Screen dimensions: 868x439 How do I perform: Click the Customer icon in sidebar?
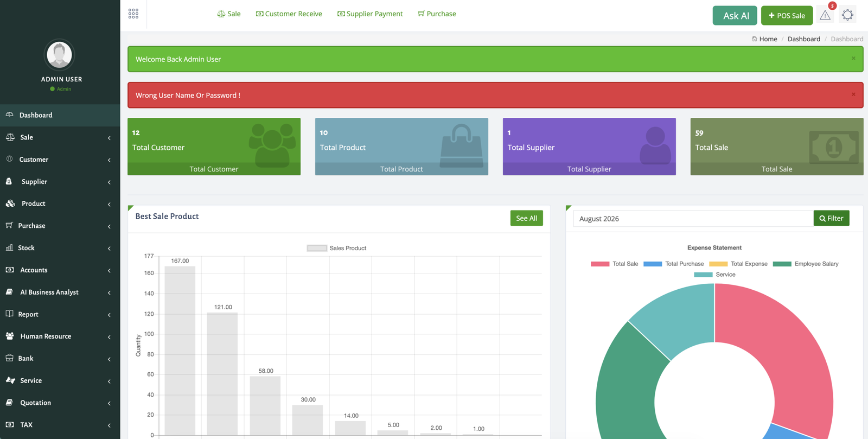click(x=9, y=159)
